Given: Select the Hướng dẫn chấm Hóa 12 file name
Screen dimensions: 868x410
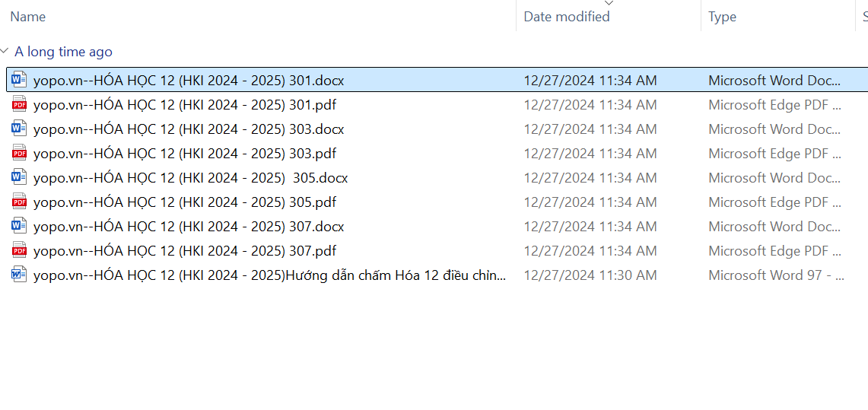Looking at the screenshot, I should tap(270, 275).
